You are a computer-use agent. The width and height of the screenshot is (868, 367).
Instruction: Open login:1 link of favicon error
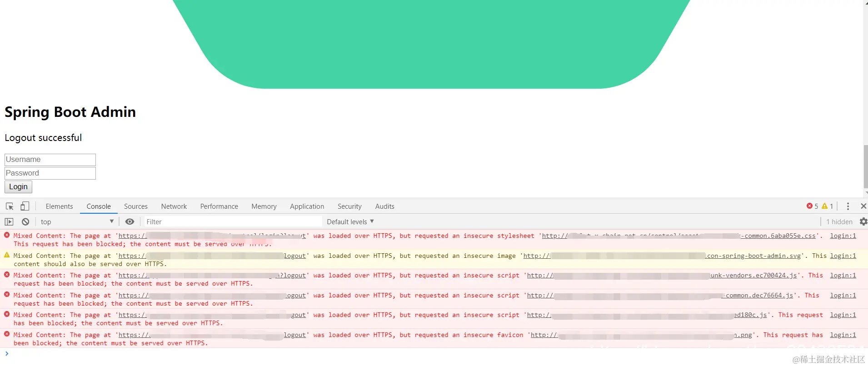(x=843, y=335)
